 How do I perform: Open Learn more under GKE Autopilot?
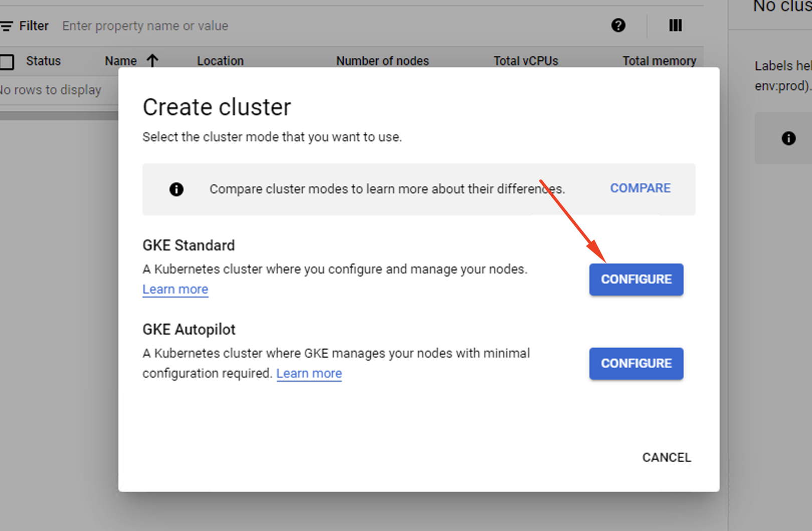[x=309, y=374]
